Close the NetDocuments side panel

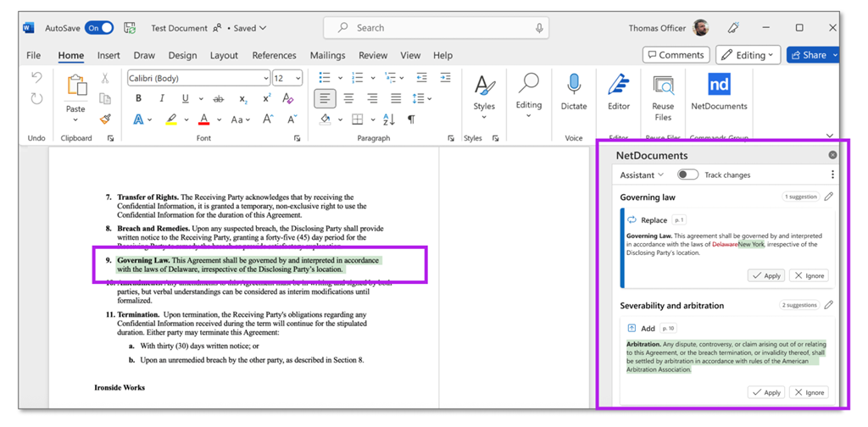tap(832, 155)
